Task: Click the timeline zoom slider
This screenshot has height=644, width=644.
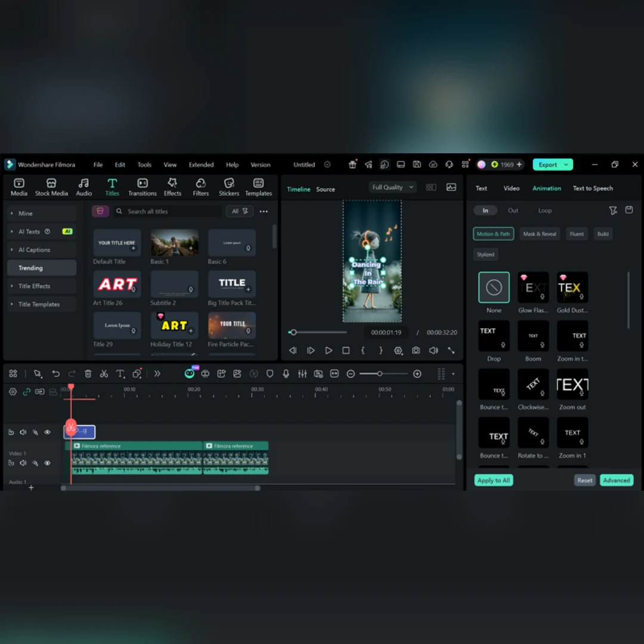Action: click(x=383, y=373)
